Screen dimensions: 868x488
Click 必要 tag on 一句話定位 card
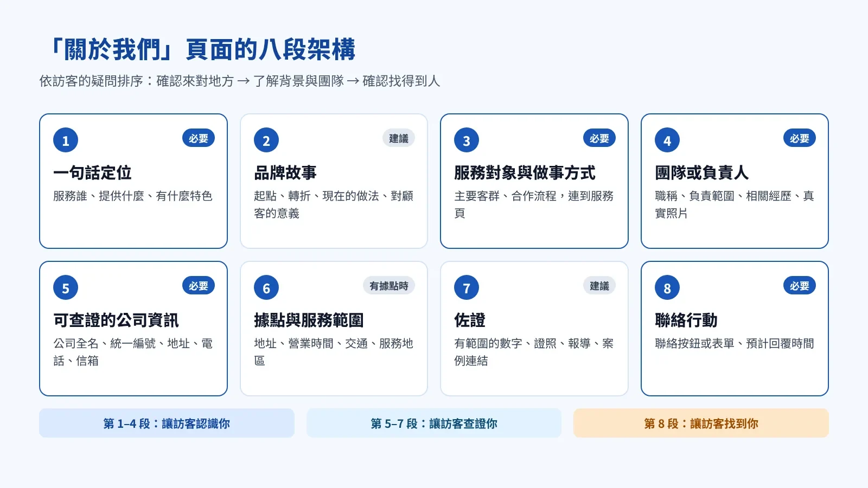199,138
